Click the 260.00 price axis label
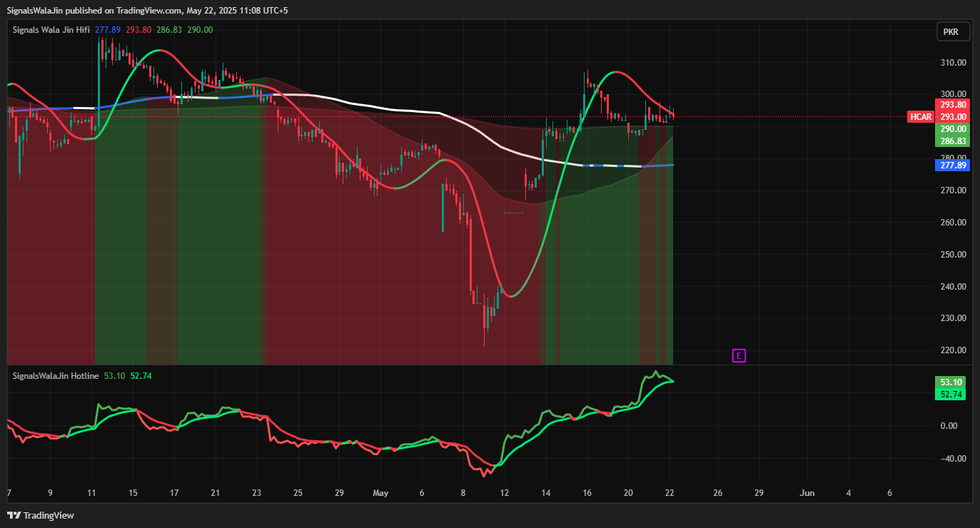980x528 pixels. point(954,223)
